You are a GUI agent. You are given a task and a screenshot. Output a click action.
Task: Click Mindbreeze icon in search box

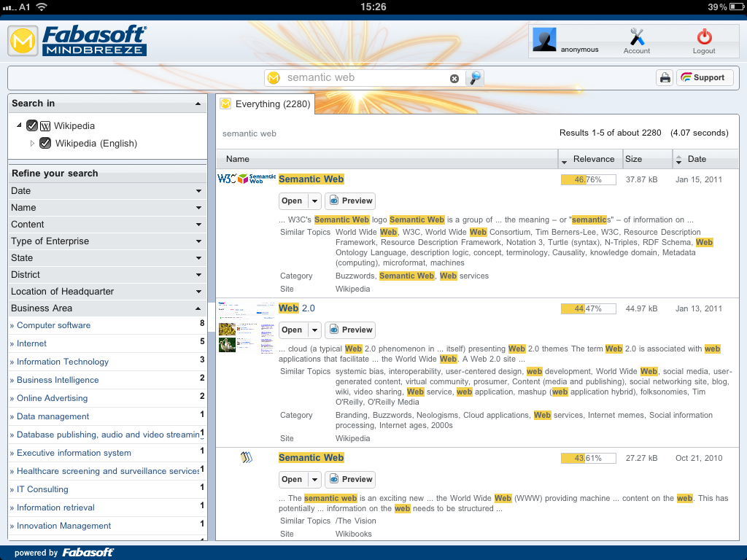(x=274, y=77)
